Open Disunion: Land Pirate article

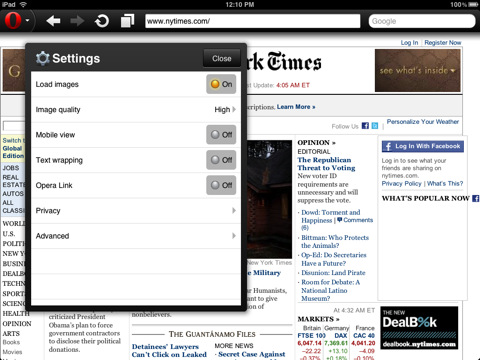pos(333,273)
